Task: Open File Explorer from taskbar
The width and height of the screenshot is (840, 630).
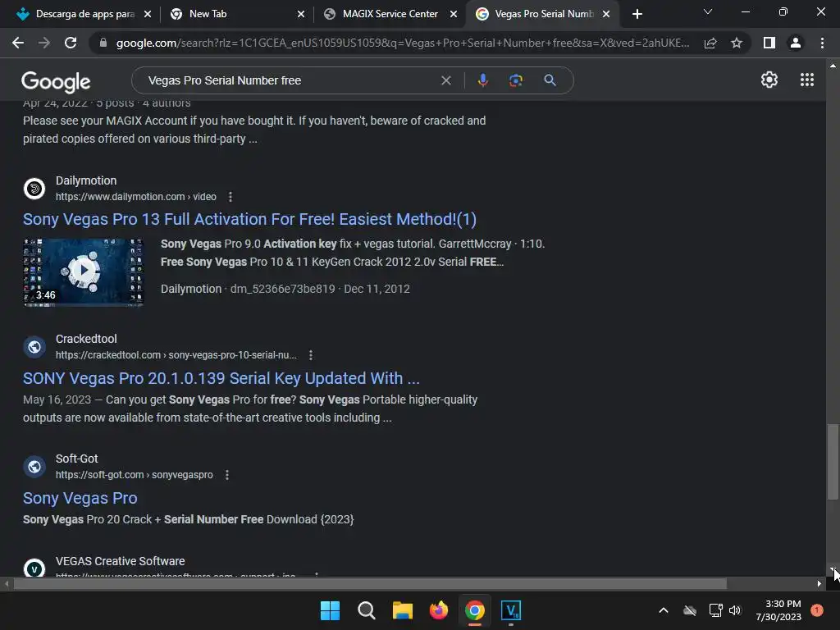Action: pos(402,610)
